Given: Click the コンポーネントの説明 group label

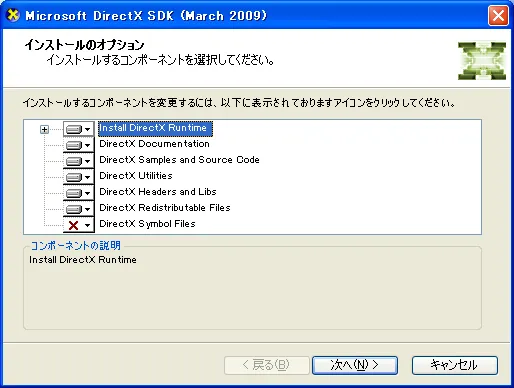Looking at the screenshot, I should click(x=76, y=246).
